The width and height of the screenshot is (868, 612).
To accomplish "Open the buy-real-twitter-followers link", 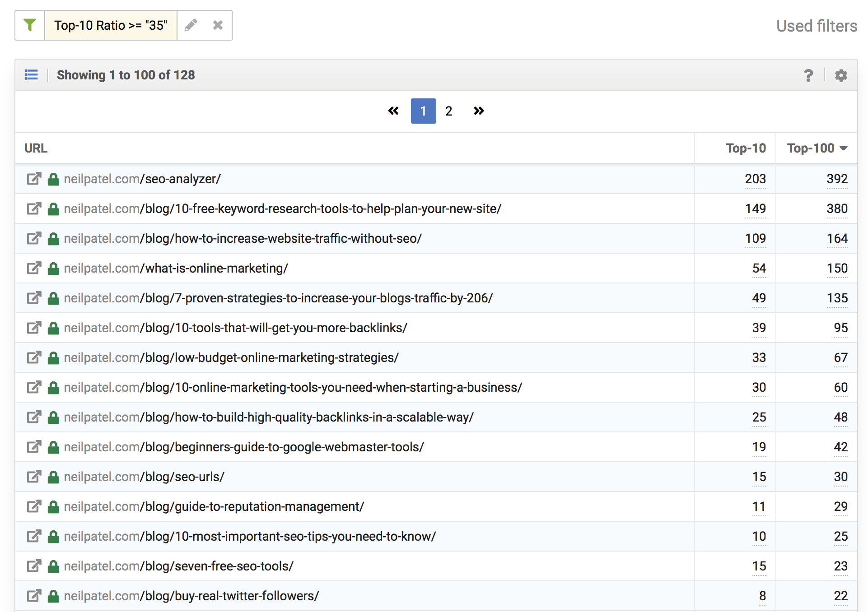I will pyautogui.click(x=191, y=596).
